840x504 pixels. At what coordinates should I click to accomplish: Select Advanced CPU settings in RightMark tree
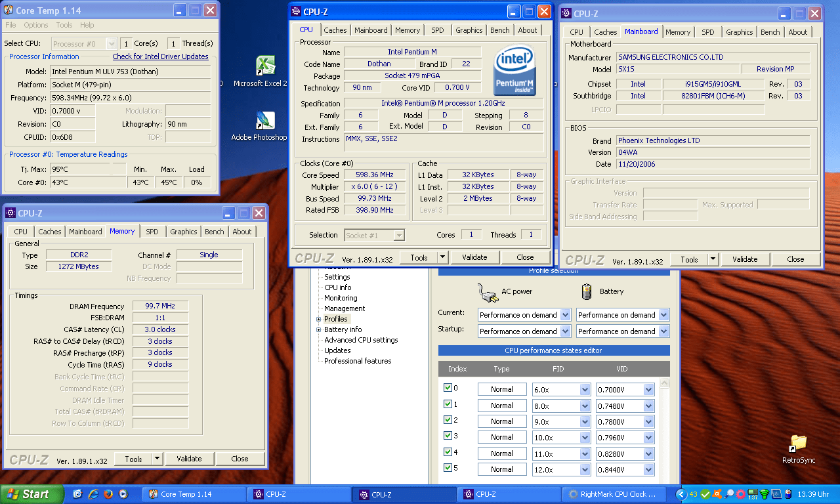pos(361,340)
